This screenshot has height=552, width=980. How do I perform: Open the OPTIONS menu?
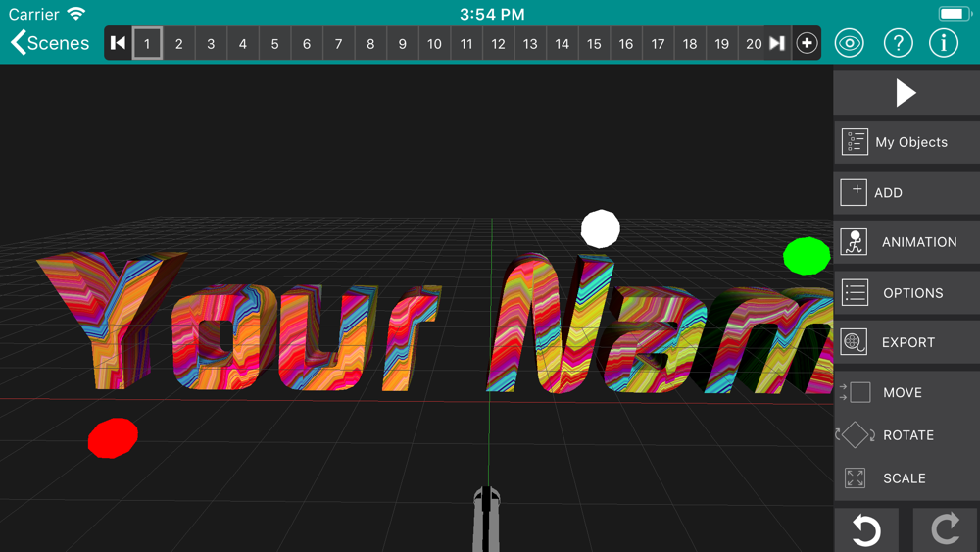pos(906,292)
